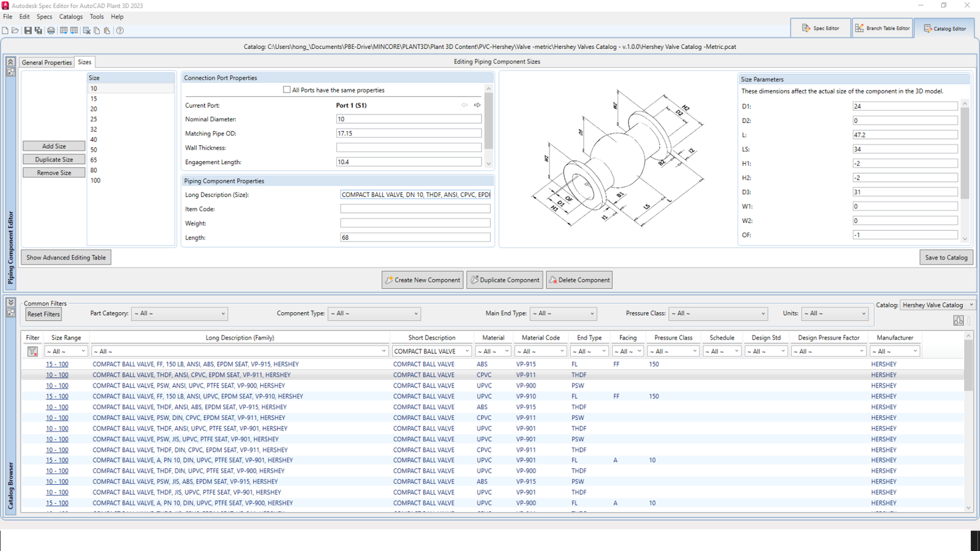The height and width of the screenshot is (551, 980).
Task: Open the Manufacturer column filter dropdown
Action: click(895, 351)
